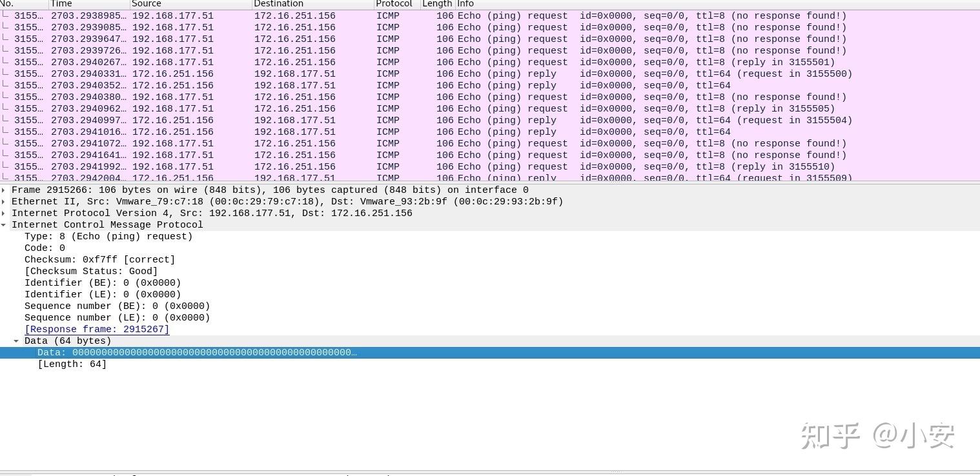
Task: Select packet with time 2703.2939726
Action: (490, 51)
